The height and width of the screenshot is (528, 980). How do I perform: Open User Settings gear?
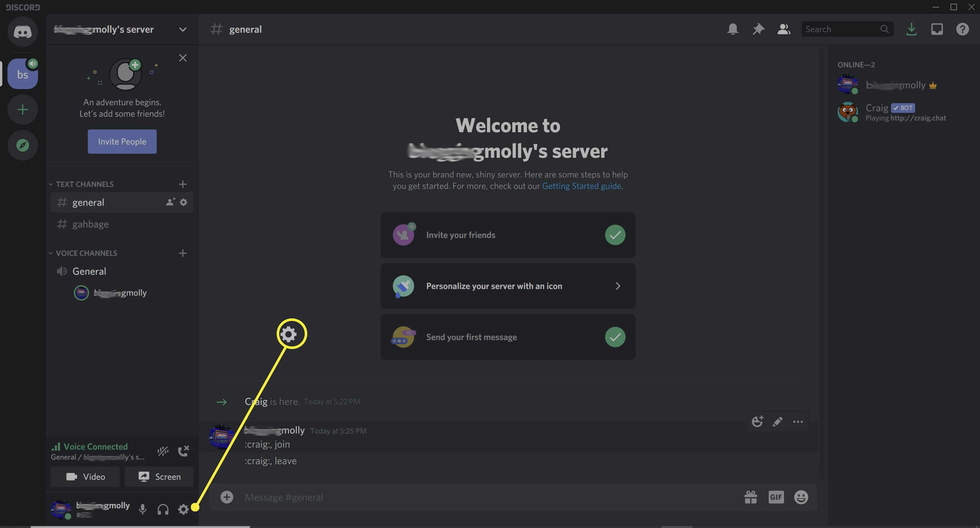183,509
